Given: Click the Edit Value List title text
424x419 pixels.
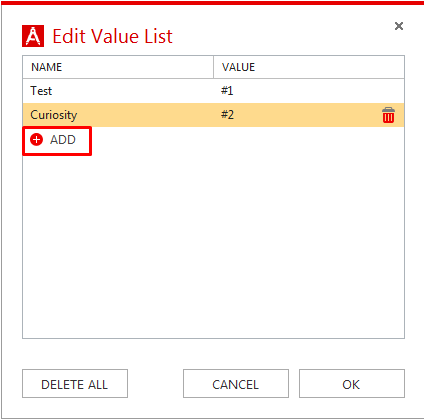Looking at the screenshot, I should coord(112,36).
